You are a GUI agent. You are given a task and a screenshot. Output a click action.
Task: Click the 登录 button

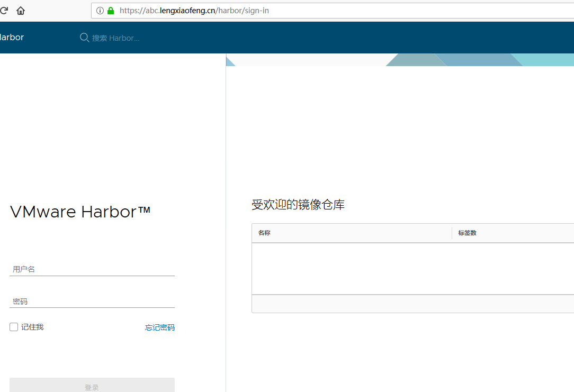click(92, 385)
